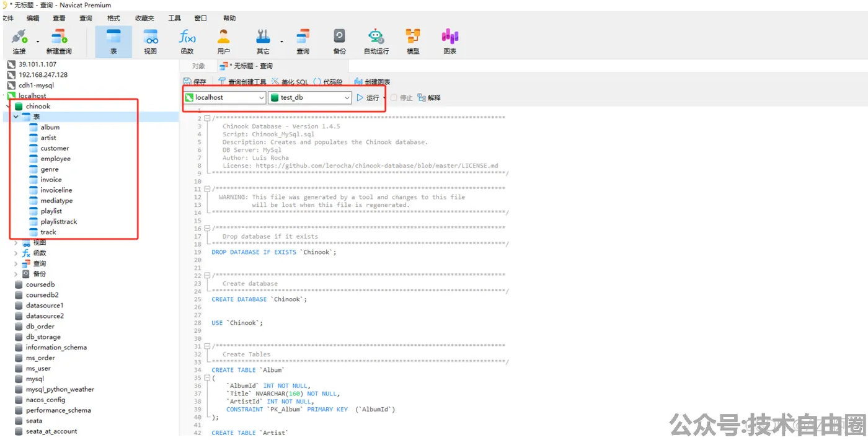Viewport: 868px width, 440px height.
Task: Select the customer table
Action: [55, 149]
